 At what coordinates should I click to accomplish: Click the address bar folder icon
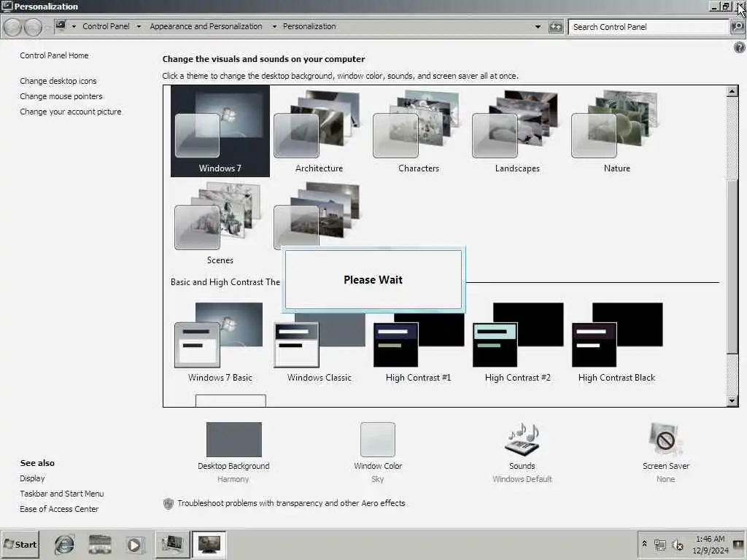tap(61, 26)
